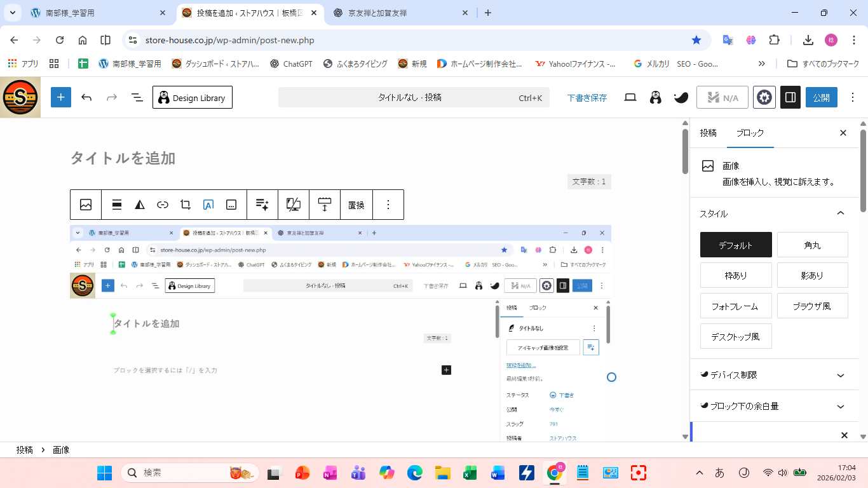Open Excel from the Windows taskbar
Viewport: 868px width, 488px height.
[x=470, y=473]
